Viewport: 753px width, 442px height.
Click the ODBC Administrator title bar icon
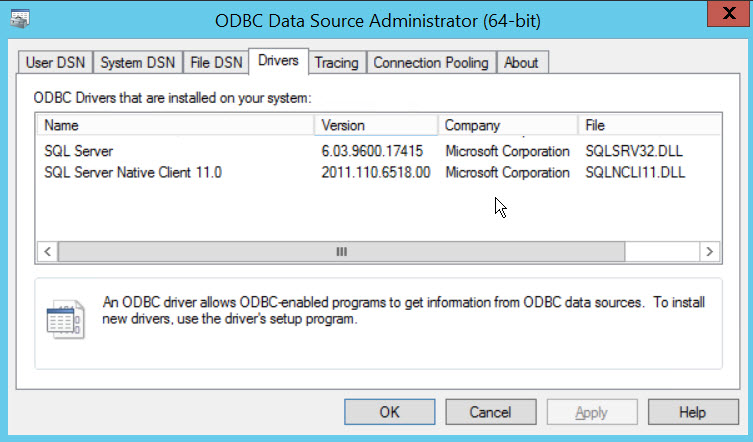click(20, 19)
